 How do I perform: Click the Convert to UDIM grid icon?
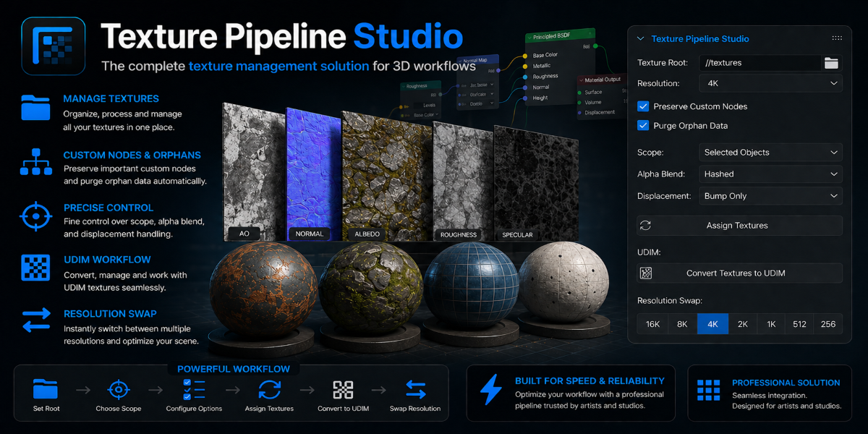pyautogui.click(x=343, y=390)
